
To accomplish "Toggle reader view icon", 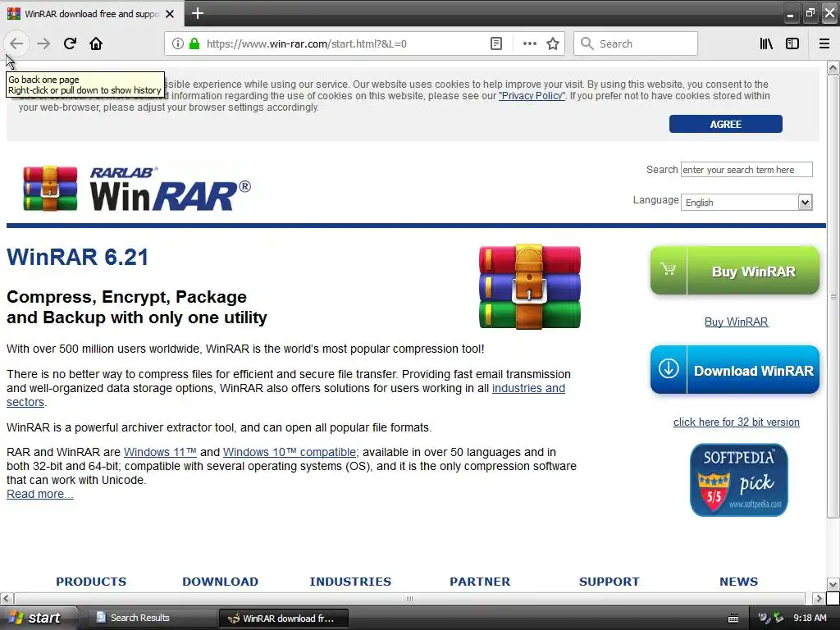I will 496,43.
